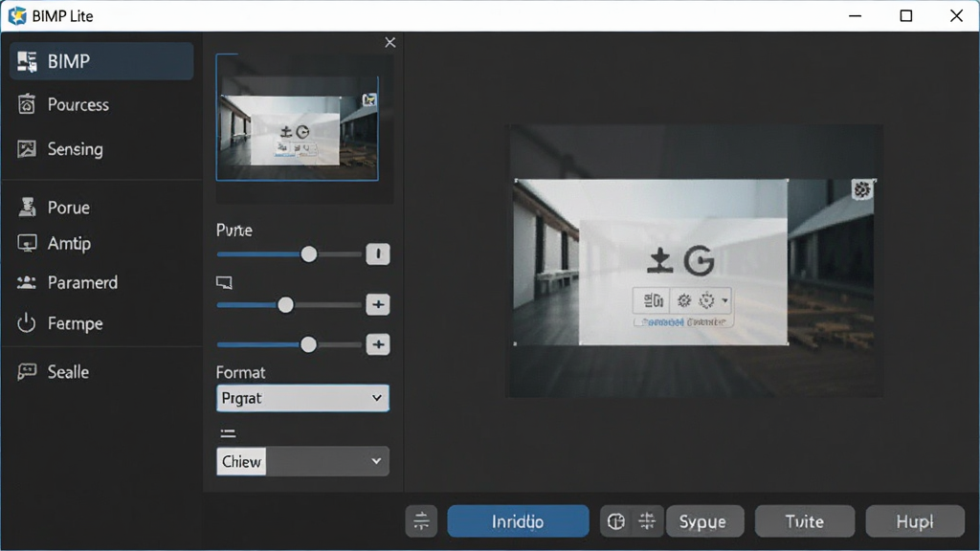Click the plus button beside the middle slider
Image resolution: width=980 pixels, height=551 pixels.
point(377,305)
